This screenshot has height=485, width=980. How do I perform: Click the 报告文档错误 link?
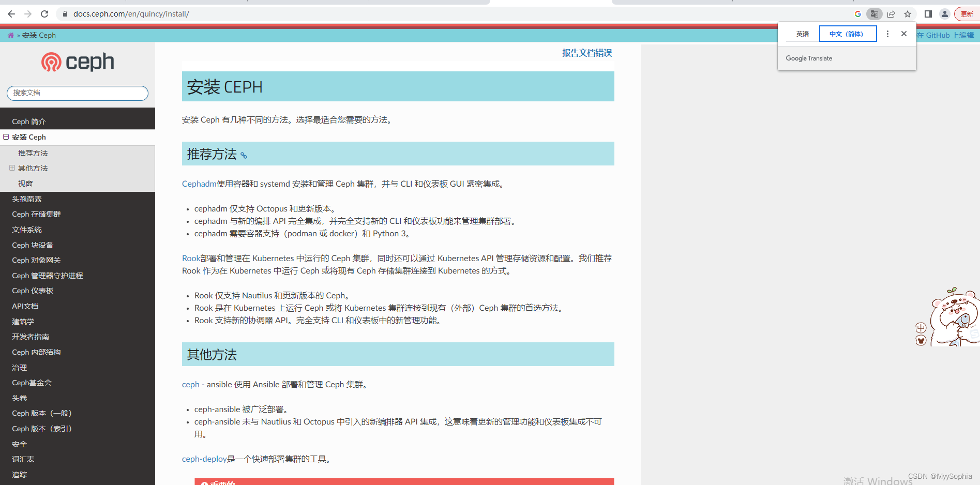[587, 53]
